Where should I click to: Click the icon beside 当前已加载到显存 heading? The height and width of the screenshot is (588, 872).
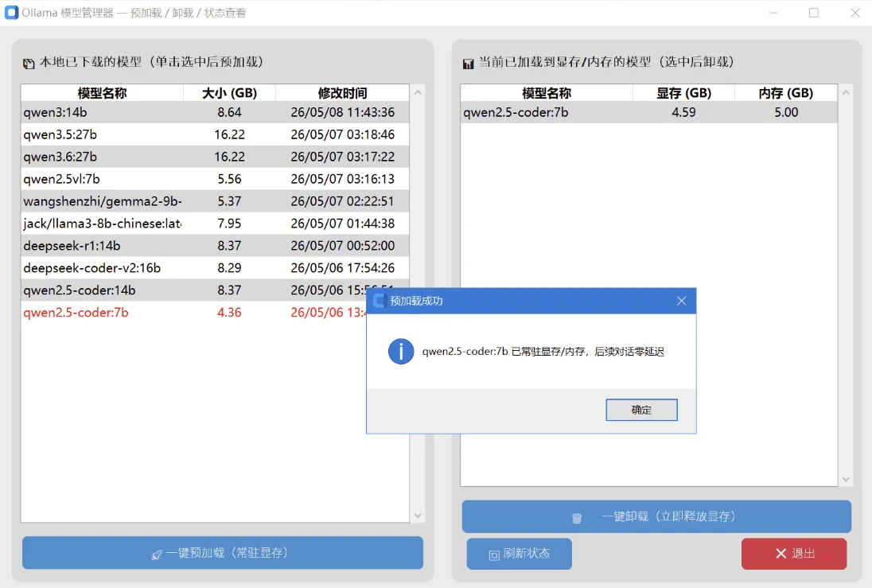click(x=469, y=64)
